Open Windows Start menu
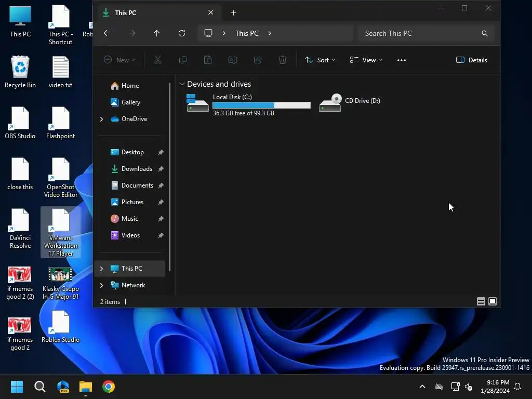 17,387
